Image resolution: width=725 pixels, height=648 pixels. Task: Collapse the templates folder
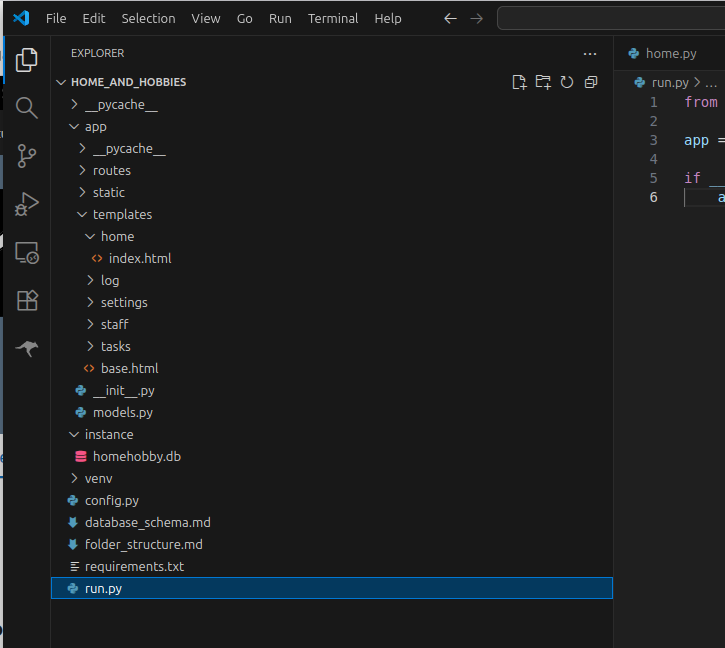[122, 214]
